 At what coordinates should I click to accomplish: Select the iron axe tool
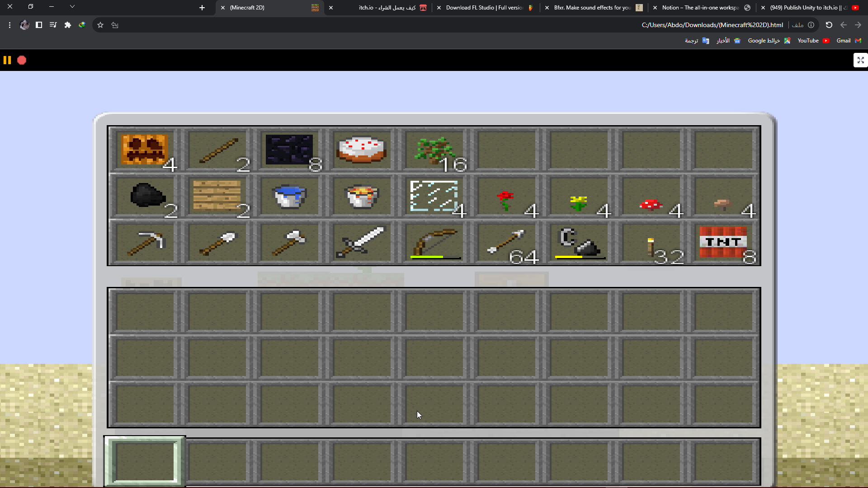pyautogui.click(x=289, y=243)
